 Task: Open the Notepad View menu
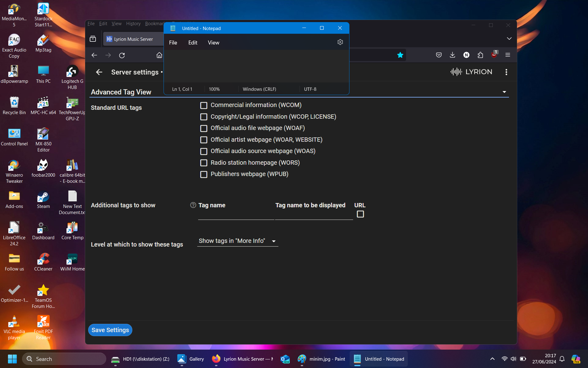point(213,43)
